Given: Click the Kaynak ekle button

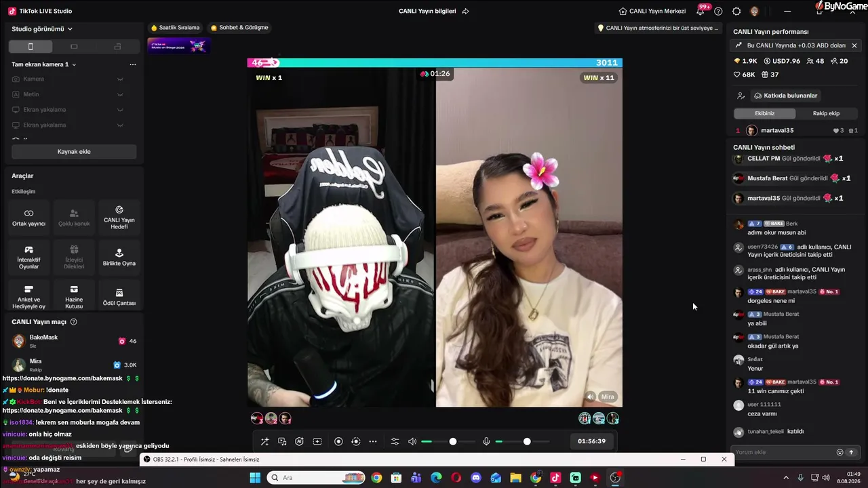Looking at the screenshot, I should pyautogui.click(x=74, y=152).
